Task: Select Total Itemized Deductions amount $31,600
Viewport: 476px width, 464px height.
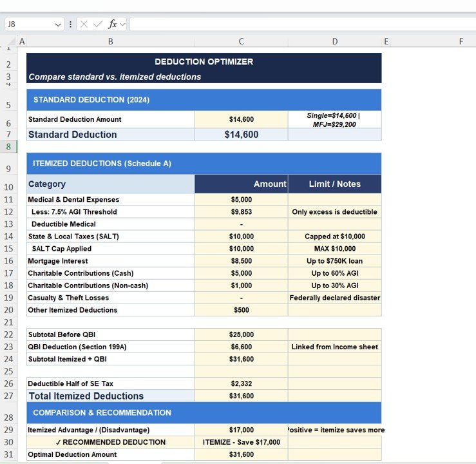Action: (x=241, y=396)
